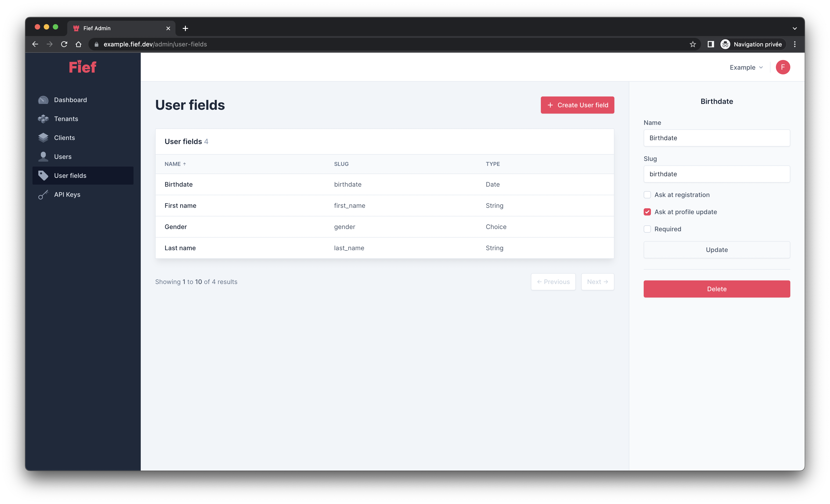
Task: Click the Fief logo
Action: tap(83, 67)
